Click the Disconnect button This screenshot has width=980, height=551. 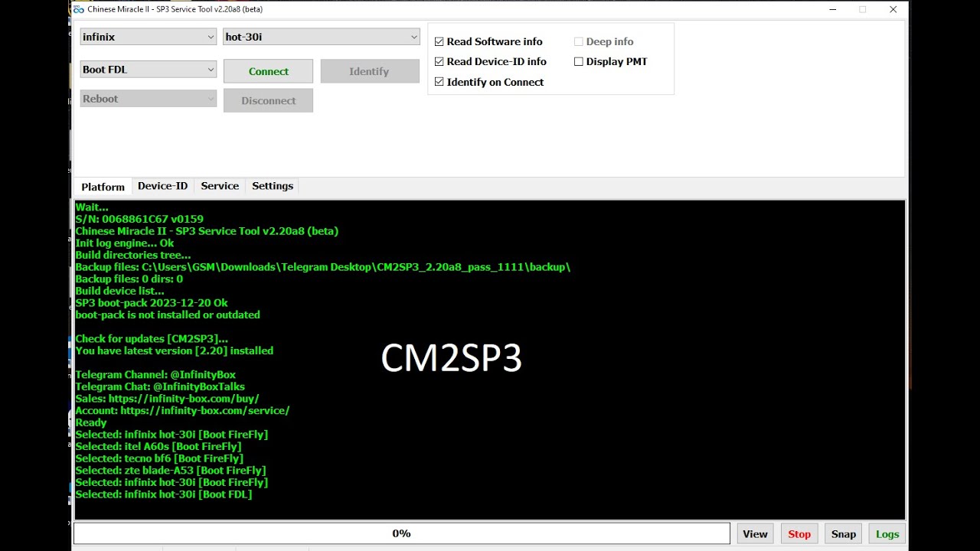[268, 100]
